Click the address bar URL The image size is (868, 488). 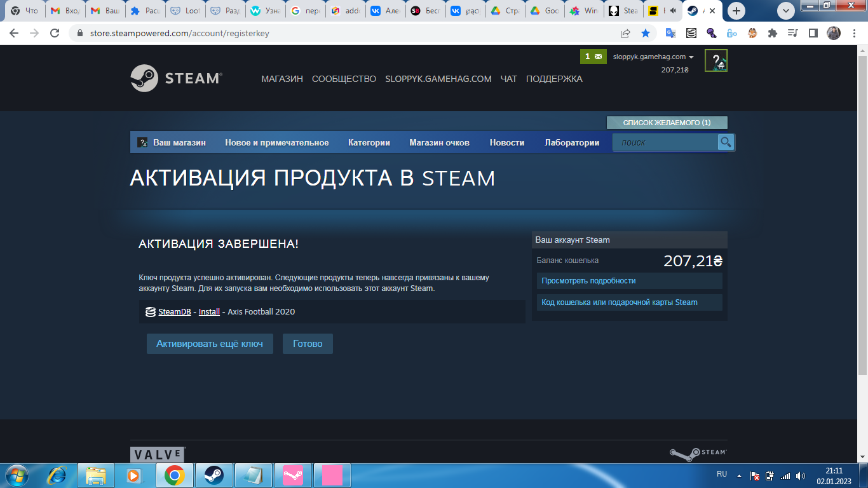179,33
